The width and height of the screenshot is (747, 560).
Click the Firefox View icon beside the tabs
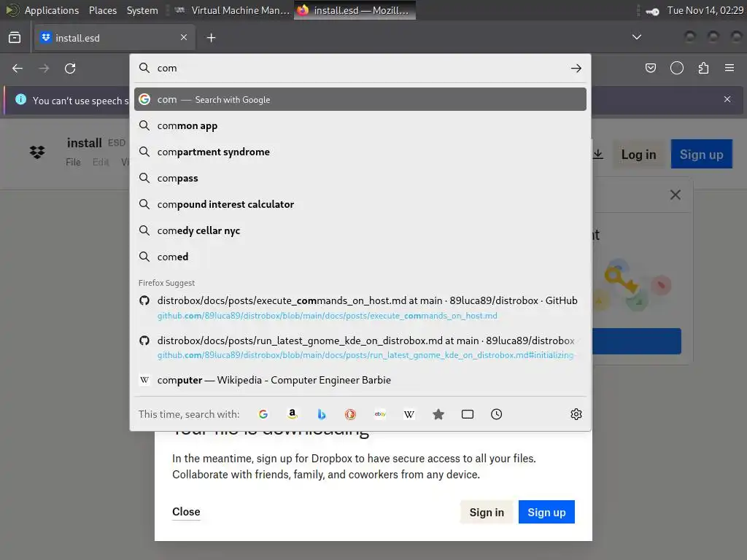click(x=15, y=38)
